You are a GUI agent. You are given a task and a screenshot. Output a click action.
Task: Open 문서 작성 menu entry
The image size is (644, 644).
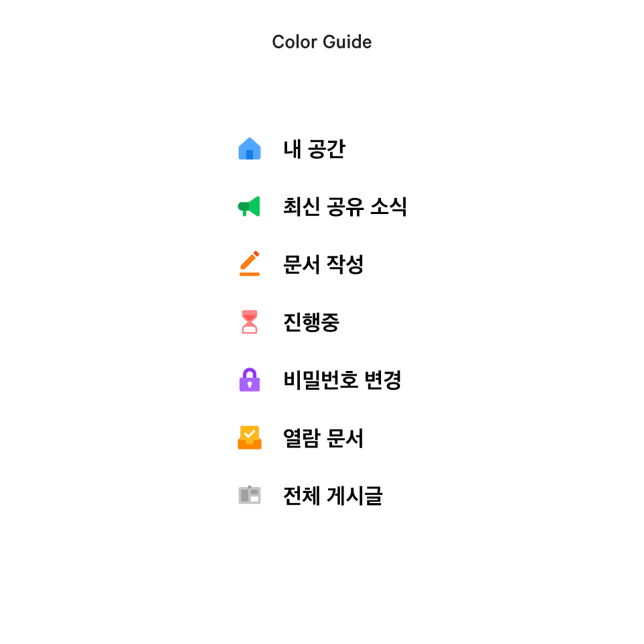323,264
